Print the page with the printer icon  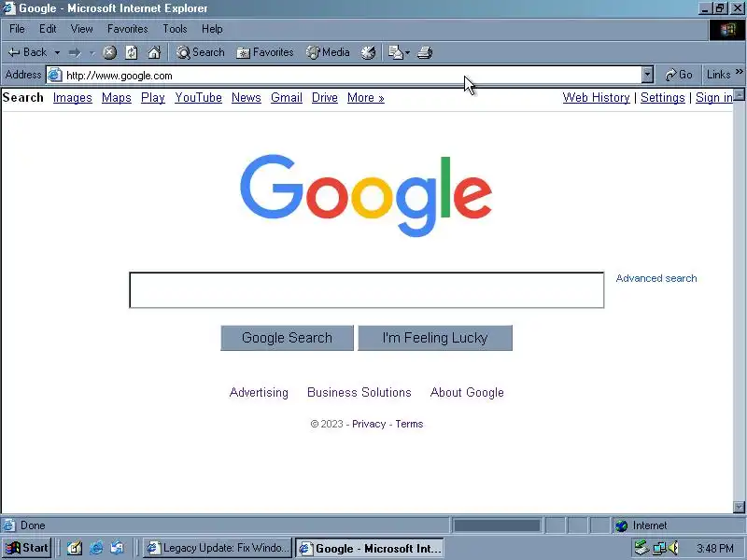pos(425,52)
